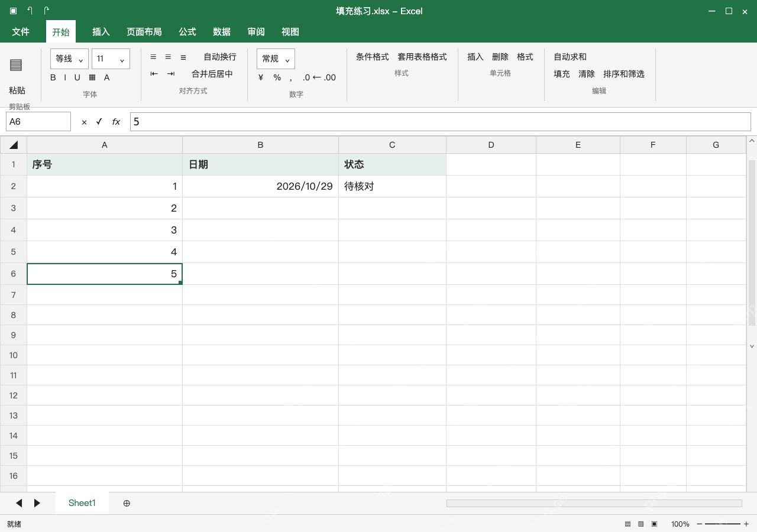Switch to the 数据 ribbon tab
This screenshot has height=532, width=757.
click(x=222, y=32)
